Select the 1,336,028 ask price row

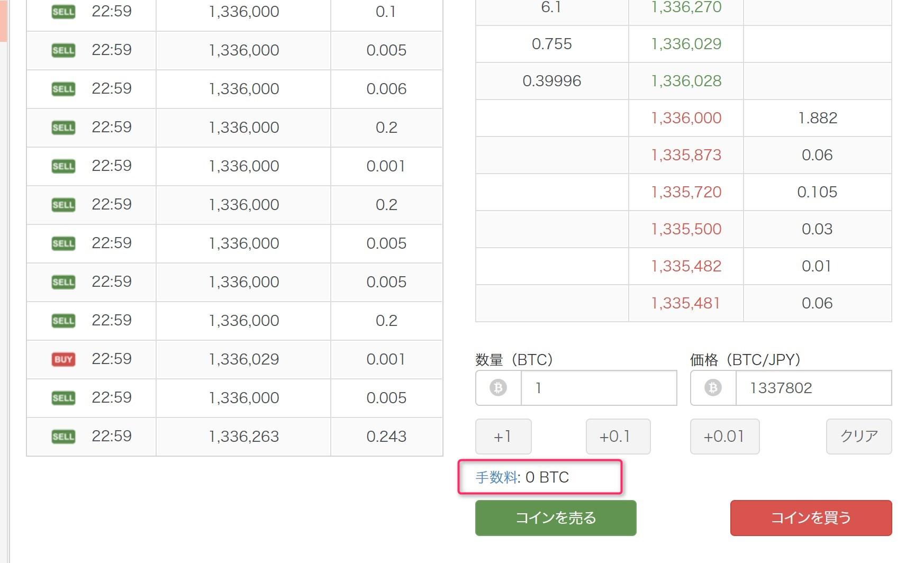[x=684, y=81]
